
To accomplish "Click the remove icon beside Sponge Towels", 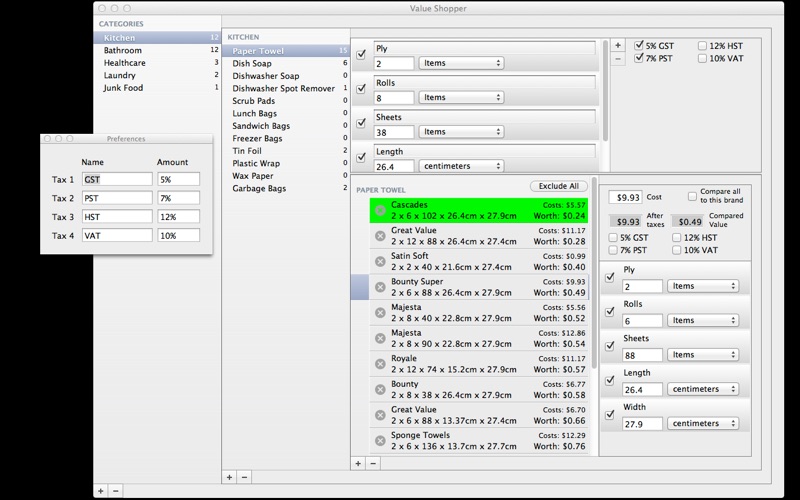I will coord(380,440).
